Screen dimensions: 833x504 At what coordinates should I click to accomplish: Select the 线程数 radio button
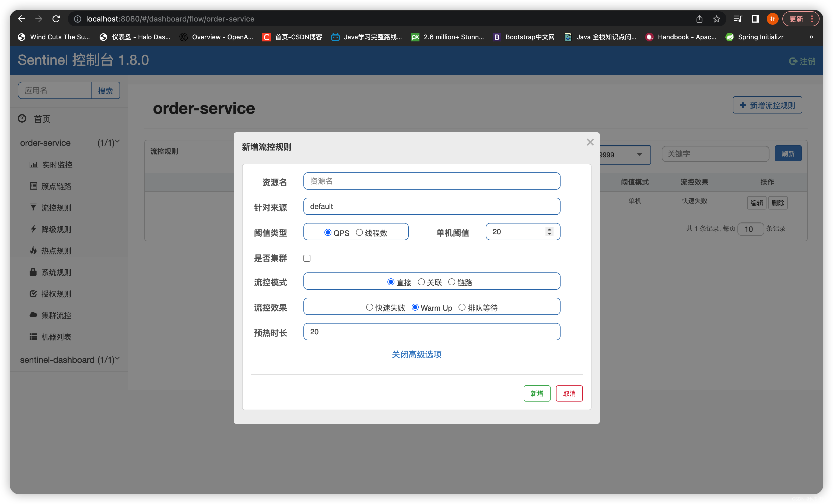(x=359, y=232)
